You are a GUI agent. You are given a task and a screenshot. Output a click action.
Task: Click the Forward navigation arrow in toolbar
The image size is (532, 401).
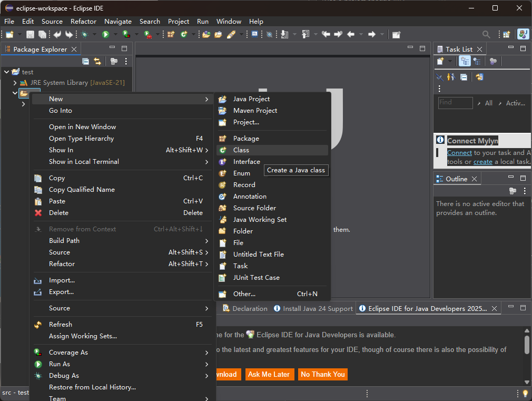372,34
